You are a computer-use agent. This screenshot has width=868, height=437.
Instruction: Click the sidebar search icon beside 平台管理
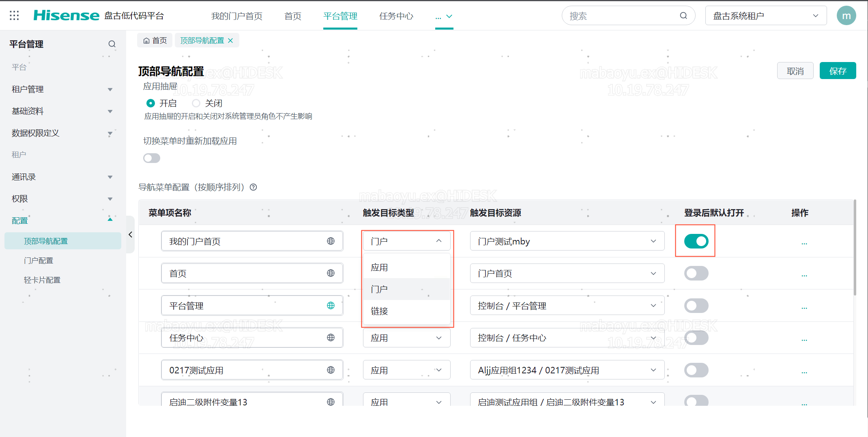[x=112, y=44]
